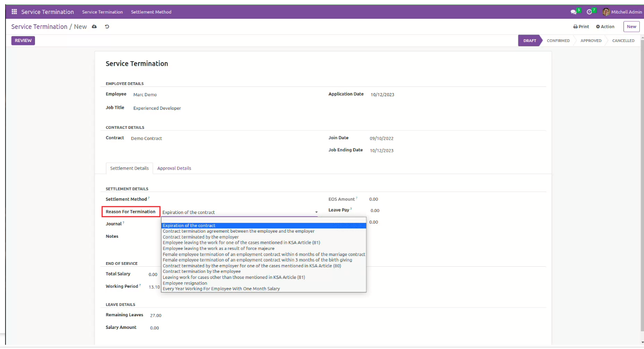Discard changes with undo arrow icon
The height and width of the screenshot is (349, 644).
point(107,27)
